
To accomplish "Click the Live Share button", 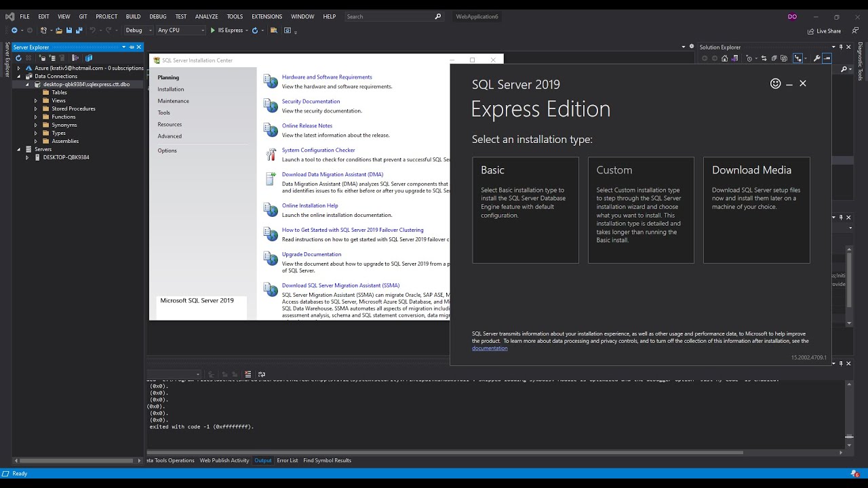I will click(x=824, y=30).
